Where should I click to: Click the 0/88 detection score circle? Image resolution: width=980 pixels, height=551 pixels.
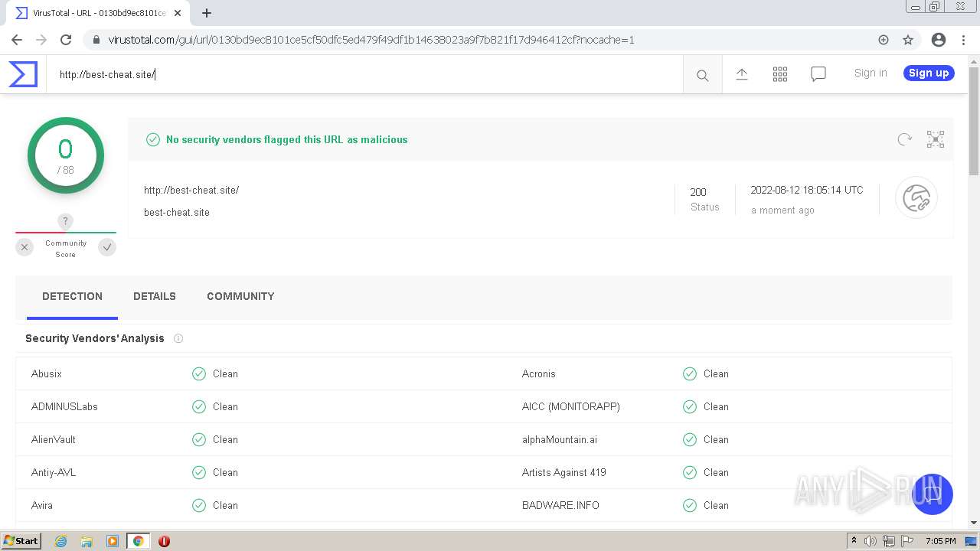[66, 155]
